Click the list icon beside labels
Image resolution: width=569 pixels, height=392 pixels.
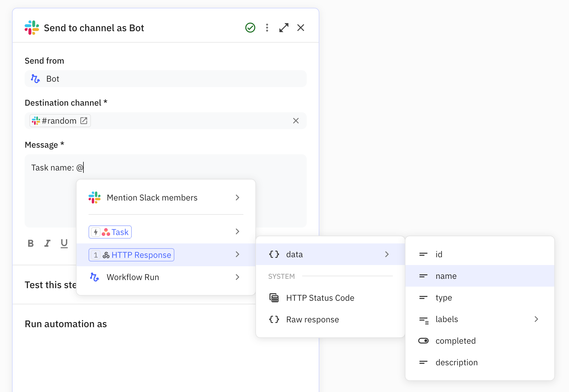pyautogui.click(x=424, y=320)
